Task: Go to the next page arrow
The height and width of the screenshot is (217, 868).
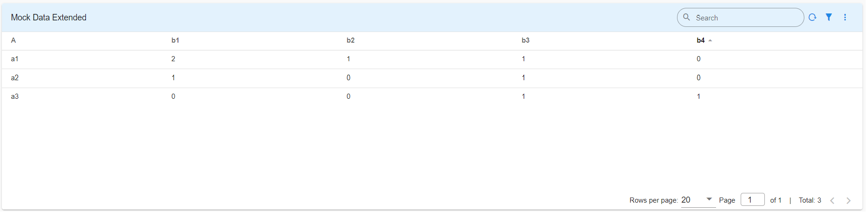Action: (848, 201)
